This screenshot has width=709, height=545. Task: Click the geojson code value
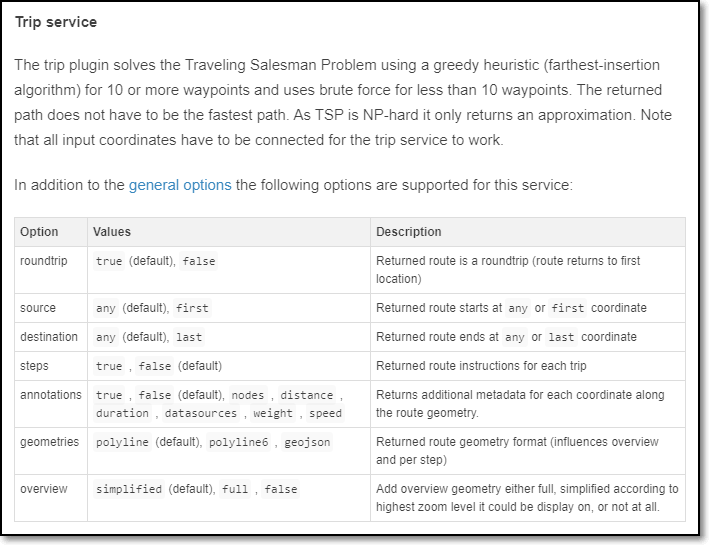coord(306,442)
